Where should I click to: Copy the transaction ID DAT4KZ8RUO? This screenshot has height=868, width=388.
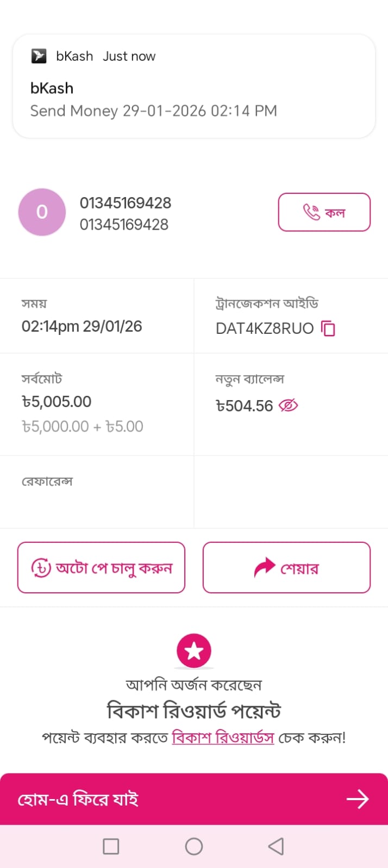click(328, 328)
